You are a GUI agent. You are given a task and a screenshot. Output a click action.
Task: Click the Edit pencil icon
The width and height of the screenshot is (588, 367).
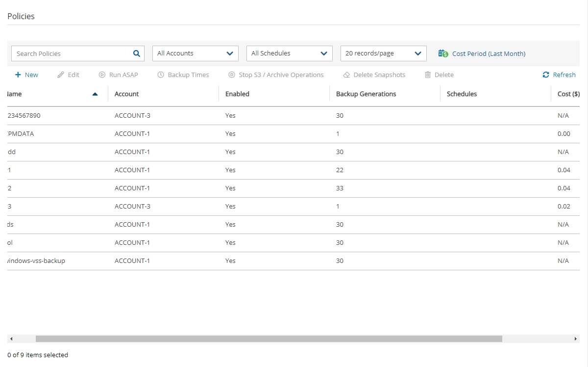coord(61,75)
